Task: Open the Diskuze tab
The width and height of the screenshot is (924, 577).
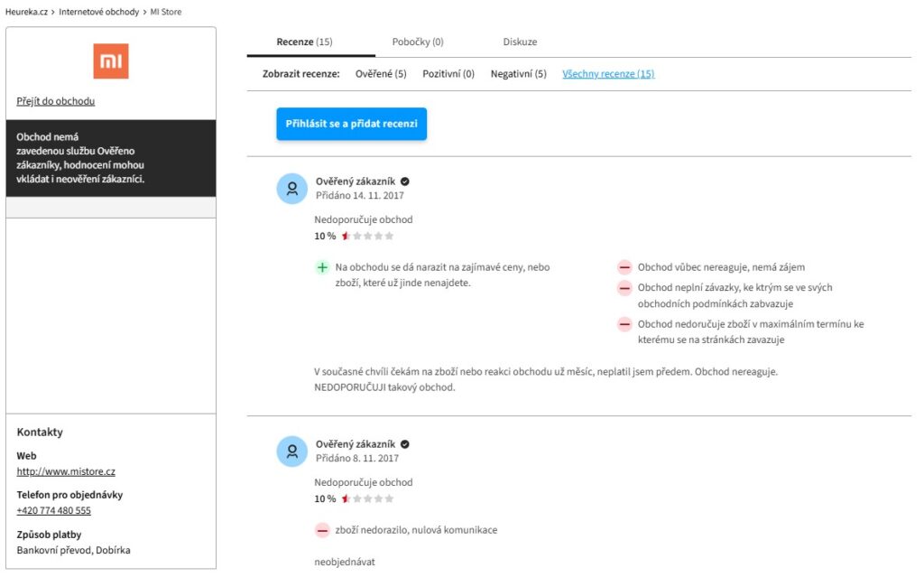Action: tap(520, 42)
